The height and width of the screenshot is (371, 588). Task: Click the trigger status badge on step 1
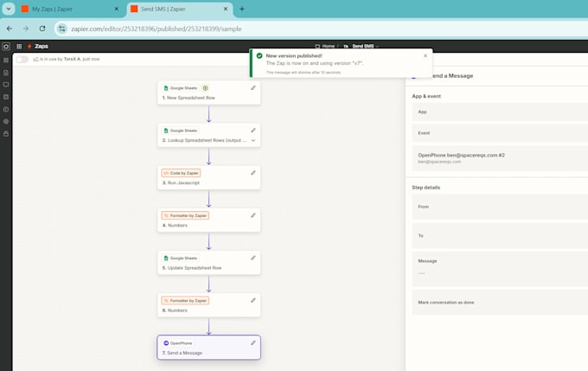tap(205, 88)
